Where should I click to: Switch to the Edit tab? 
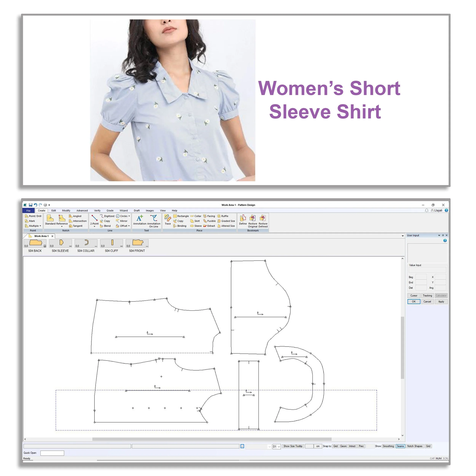[x=54, y=211]
